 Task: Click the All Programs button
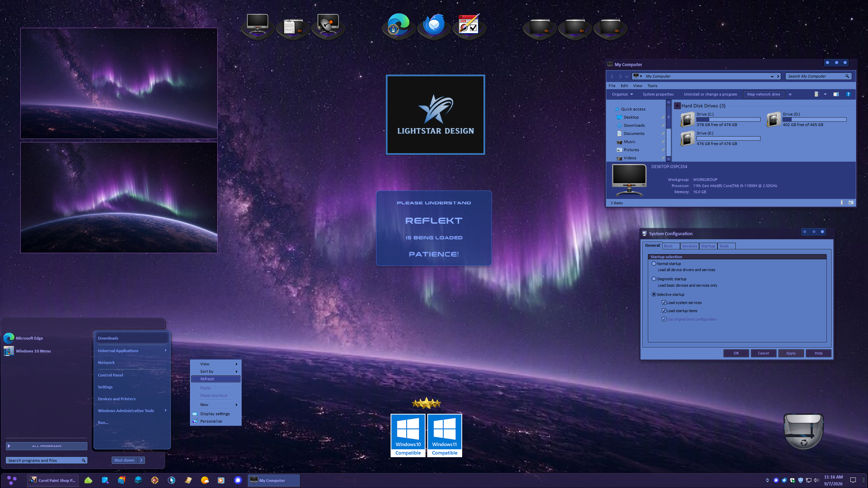click(46, 446)
